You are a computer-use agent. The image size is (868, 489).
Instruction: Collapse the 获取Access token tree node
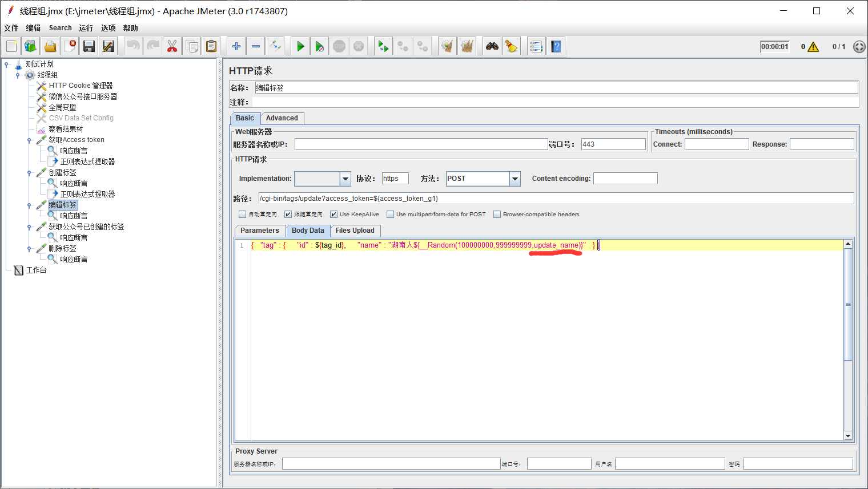tap(29, 140)
